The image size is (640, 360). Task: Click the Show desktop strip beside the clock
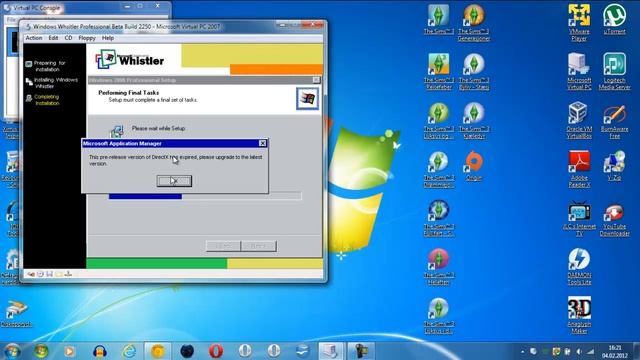tap(636, 351)
